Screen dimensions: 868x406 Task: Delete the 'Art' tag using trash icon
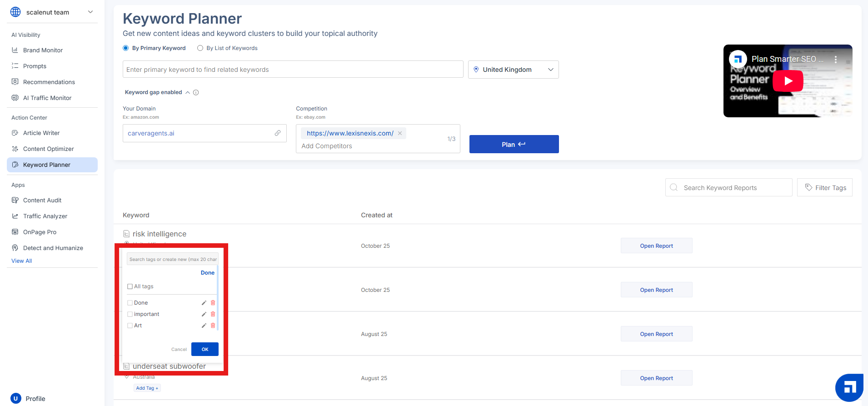pyautogui.click(x=213, y=326)
